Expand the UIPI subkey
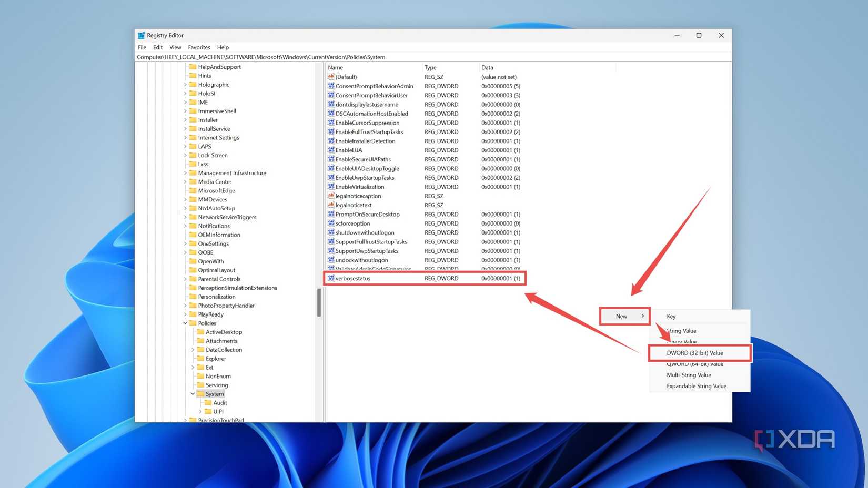The height and width of the screenshot is (488, 868). pyautogui.click(x=200, y=411)
